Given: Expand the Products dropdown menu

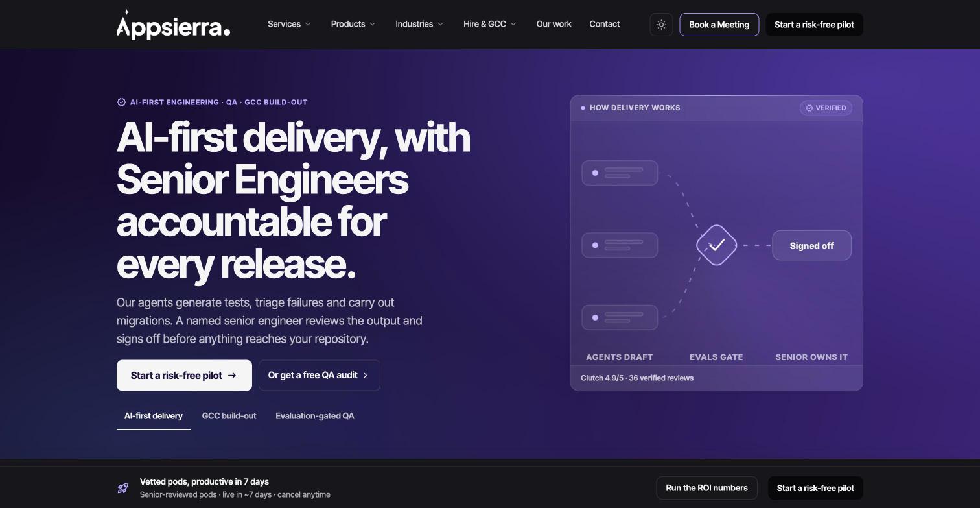Looking at the screenshot, I should pyautogui.click(x=353, y=24).
